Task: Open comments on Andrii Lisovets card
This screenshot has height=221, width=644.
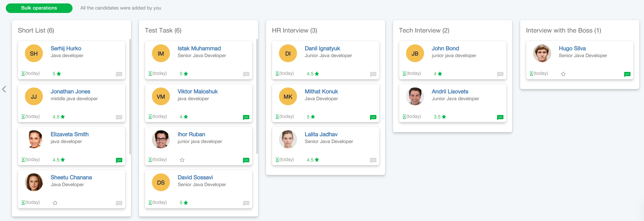Action: (500, 117)
